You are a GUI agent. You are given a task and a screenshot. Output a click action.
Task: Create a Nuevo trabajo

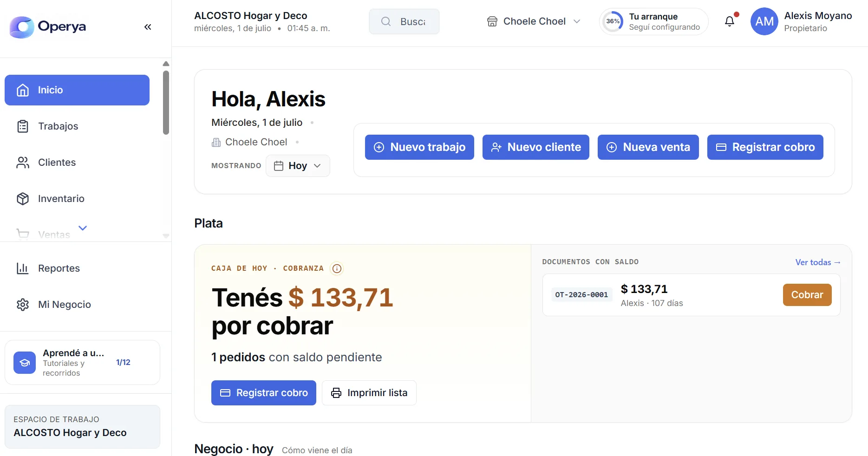(419, 147)
